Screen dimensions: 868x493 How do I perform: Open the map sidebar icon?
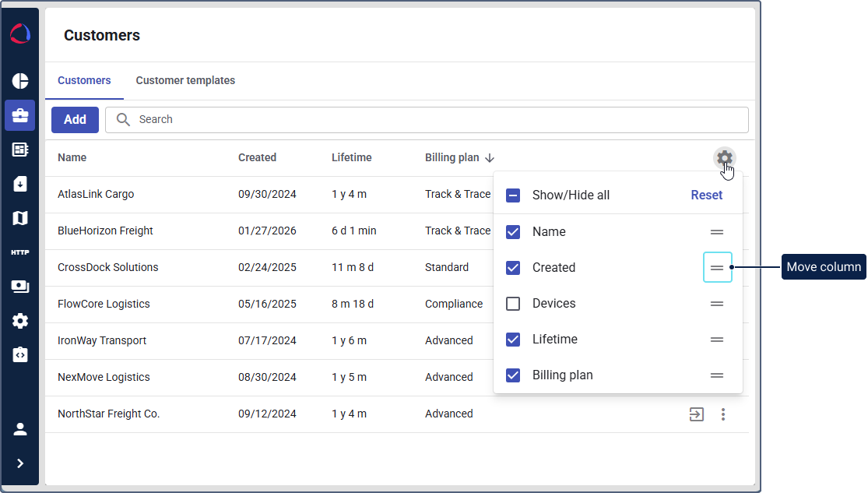(x=20, y=218)
